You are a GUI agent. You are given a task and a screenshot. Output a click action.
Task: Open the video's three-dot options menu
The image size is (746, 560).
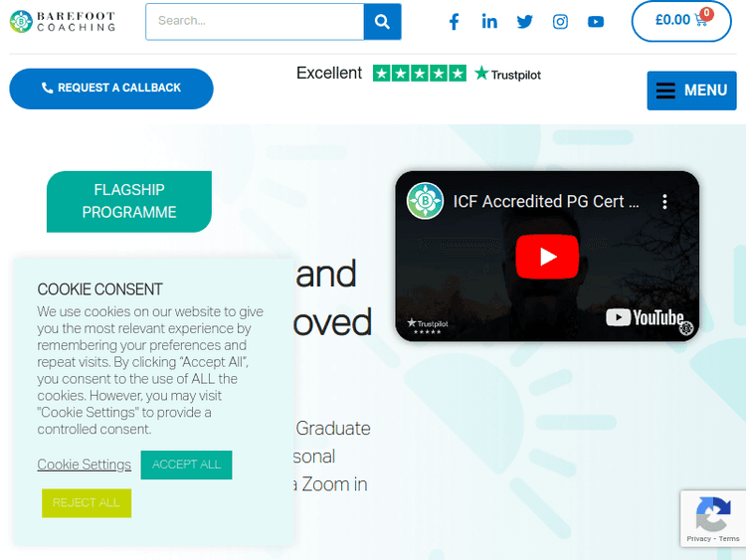[664, 202]
